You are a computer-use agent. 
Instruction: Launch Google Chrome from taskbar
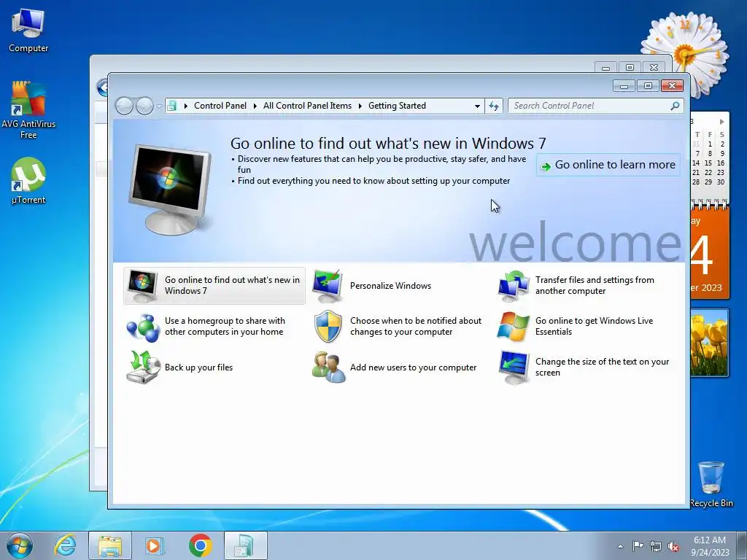click(x=200, y=545)
